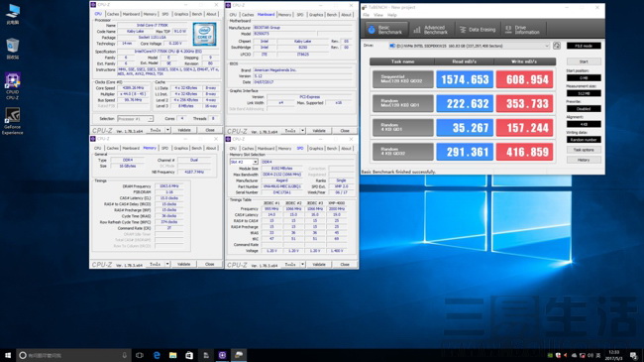Switch to Memory tab in Mainboard CPU-Z window
This screenshot has width=644, height=362.
tap(284, 15)
